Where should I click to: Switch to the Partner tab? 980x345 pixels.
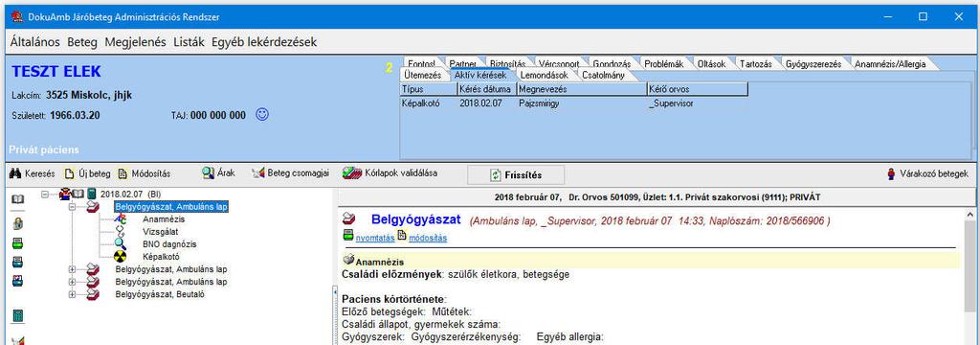(463, 64)
